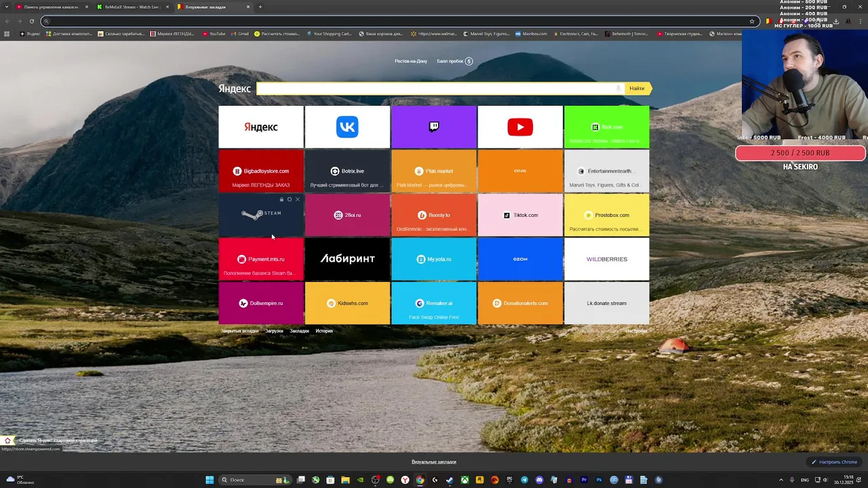The width and height of the screenshot is (868, 488).
Task: Open the Лабиринт tile
Action: pos(347,259)
